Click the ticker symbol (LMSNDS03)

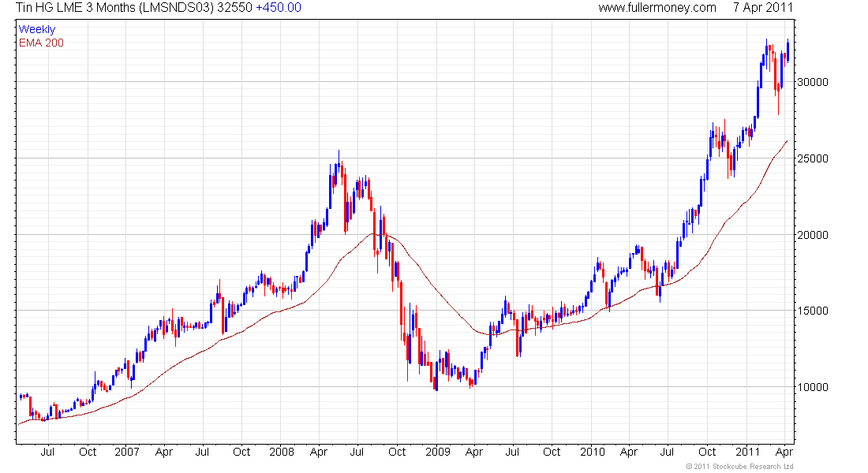(x=177, y=8)
